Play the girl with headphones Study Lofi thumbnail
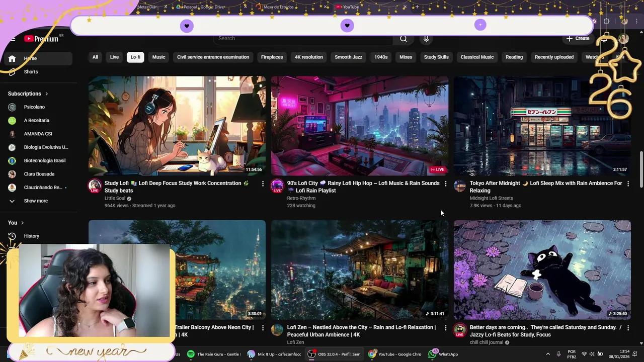 (x=177, y=126)
